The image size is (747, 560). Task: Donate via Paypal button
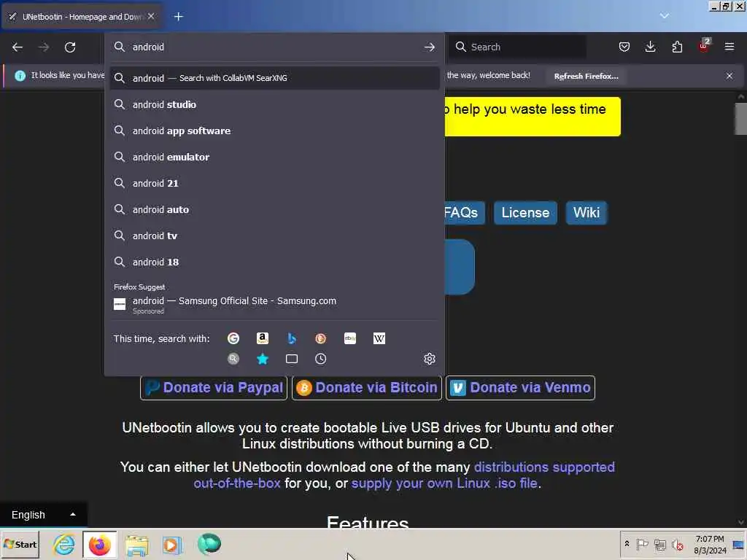214,388
